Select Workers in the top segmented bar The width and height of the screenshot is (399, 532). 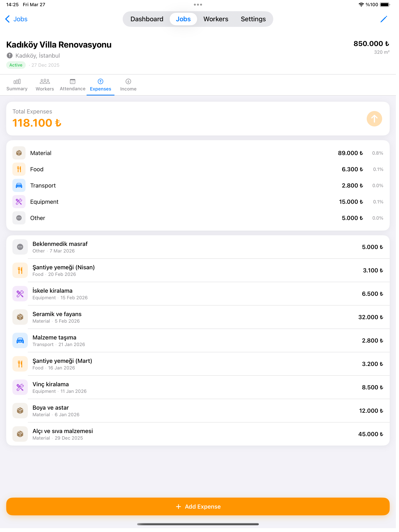point(216,19)
